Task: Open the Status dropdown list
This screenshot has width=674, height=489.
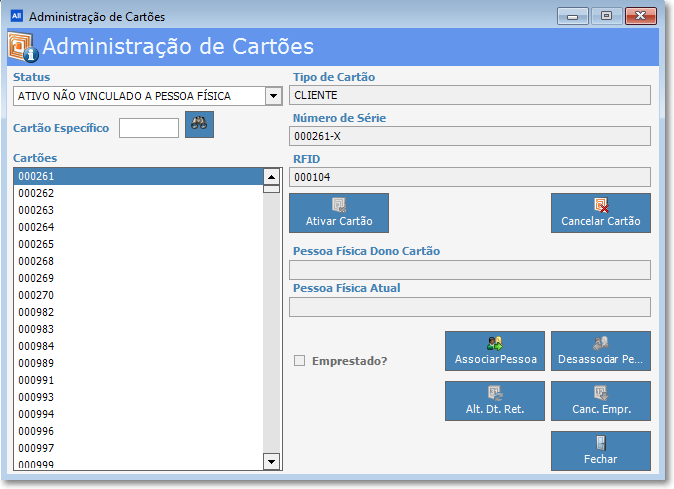Action: pyautogui.click(x=272, y=96)
